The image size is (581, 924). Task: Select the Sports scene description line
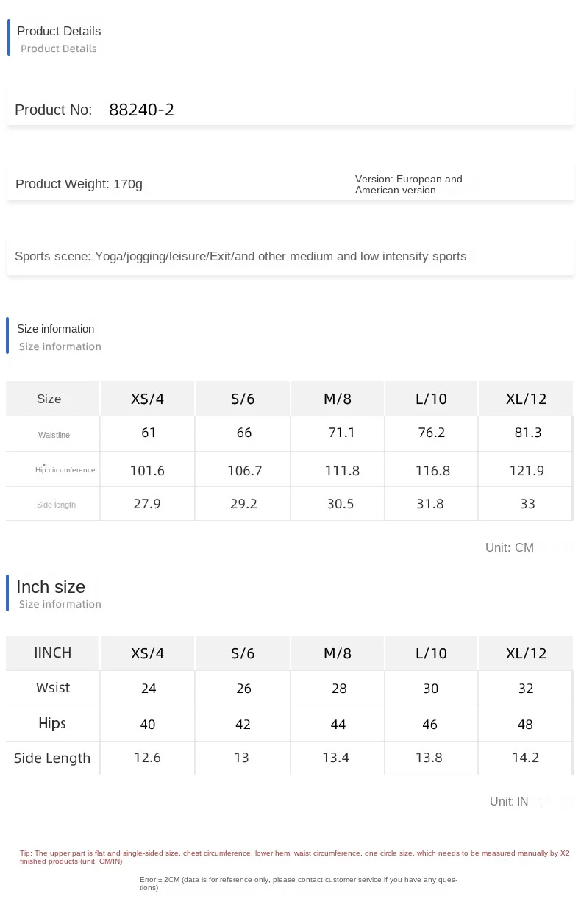pos(240,257)
